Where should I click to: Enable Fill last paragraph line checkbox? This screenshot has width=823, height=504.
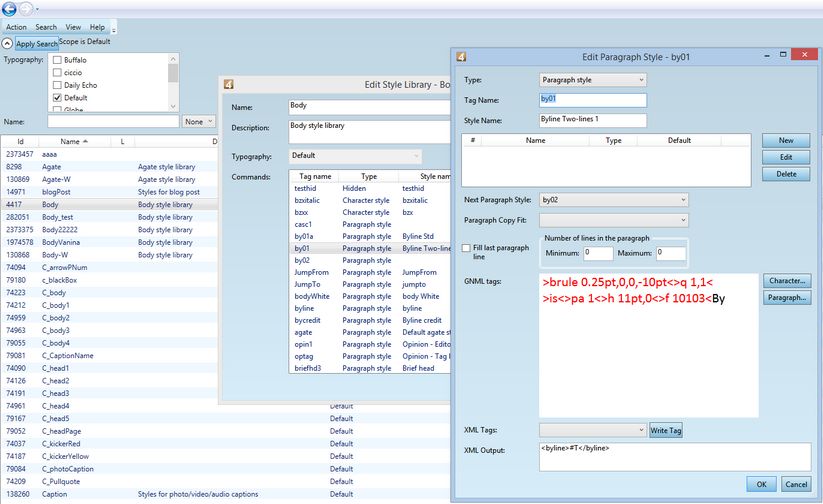(467, 248)
